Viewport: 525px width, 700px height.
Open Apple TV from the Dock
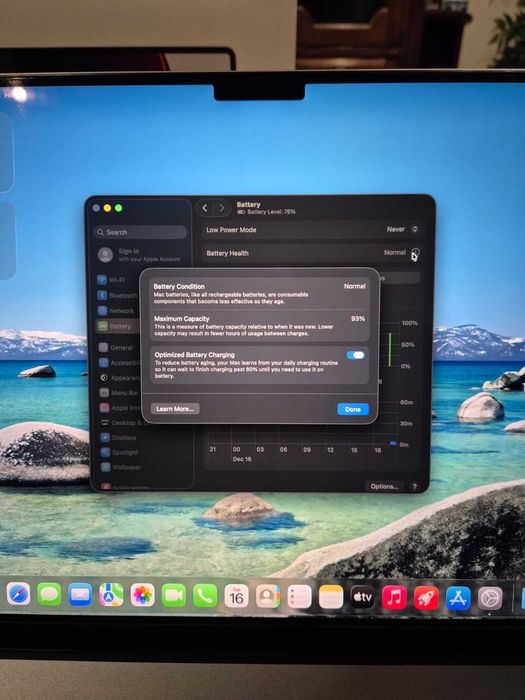[x=362, y=597]
